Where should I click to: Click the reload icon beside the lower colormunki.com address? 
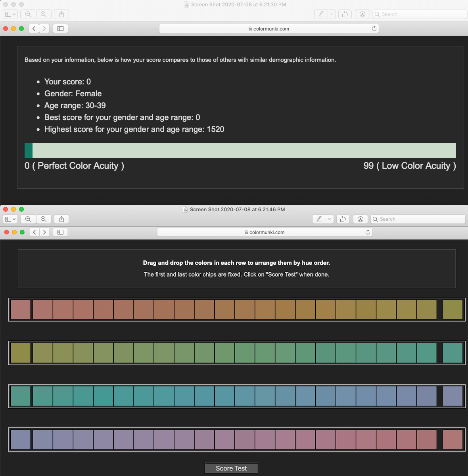coord(368,232)
